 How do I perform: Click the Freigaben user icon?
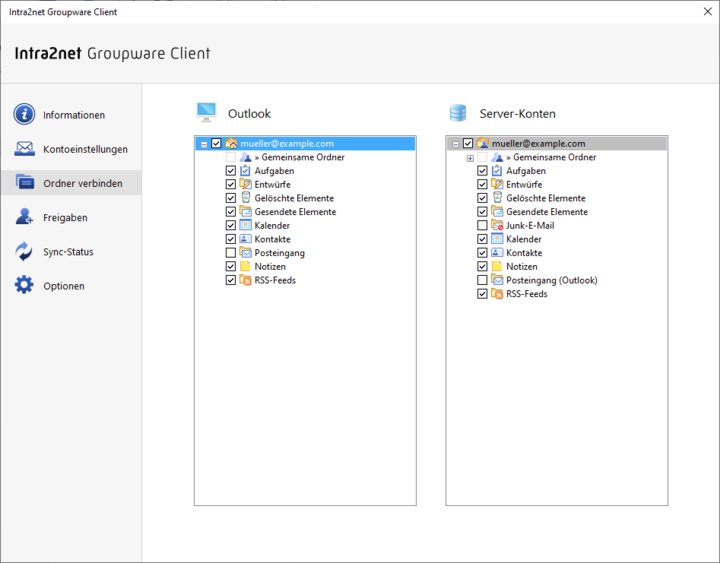(24, 216)
